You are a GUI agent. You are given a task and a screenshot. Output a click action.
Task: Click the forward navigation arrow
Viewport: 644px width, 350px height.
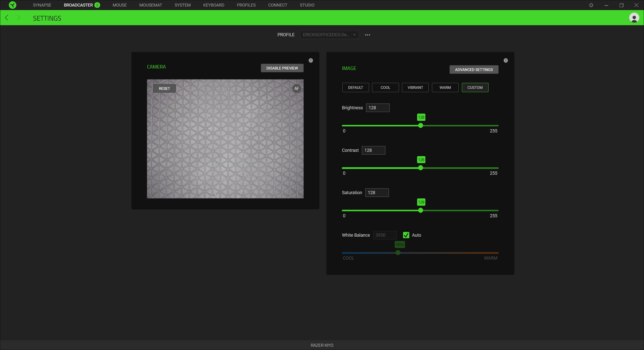[18, 18]
